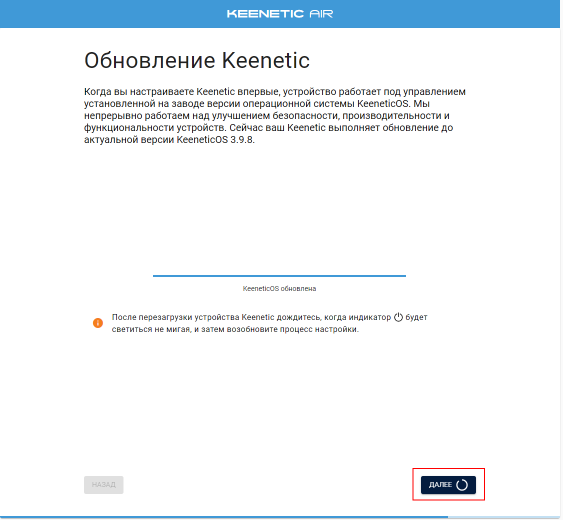Click the loading spinner on the ДАЛЕЕ button
563x520 pixels.
coord(462,485)
